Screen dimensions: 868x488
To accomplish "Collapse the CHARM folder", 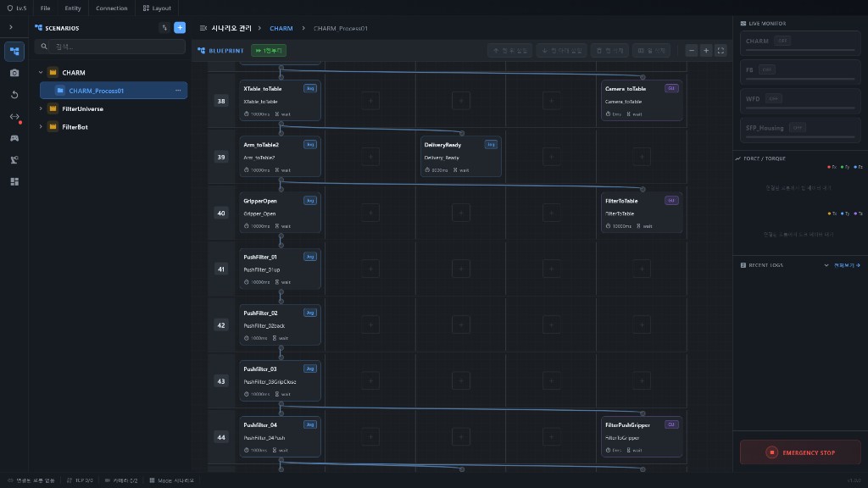I will click(x=41, y=73).
